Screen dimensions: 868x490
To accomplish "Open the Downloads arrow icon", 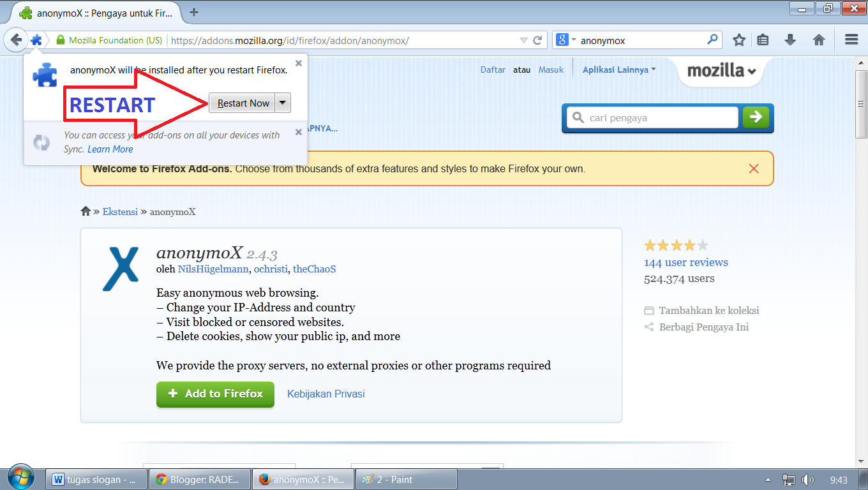I will 790,40.
